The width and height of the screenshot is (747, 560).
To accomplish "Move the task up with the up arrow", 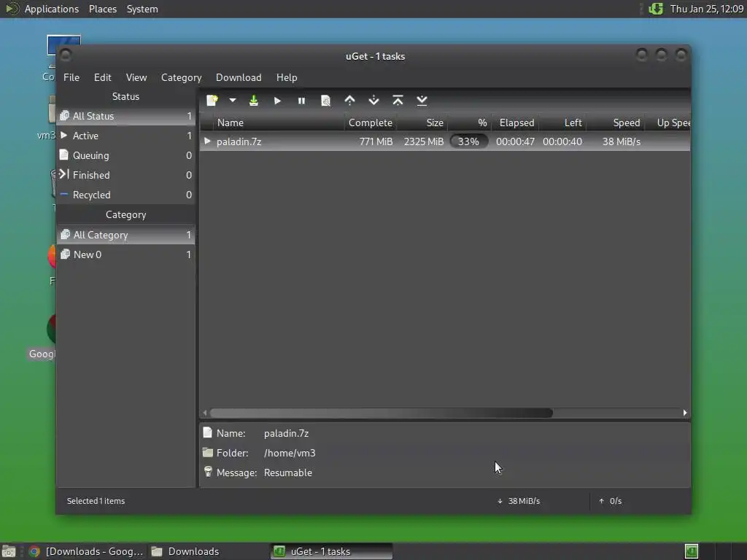I will 349,101.
